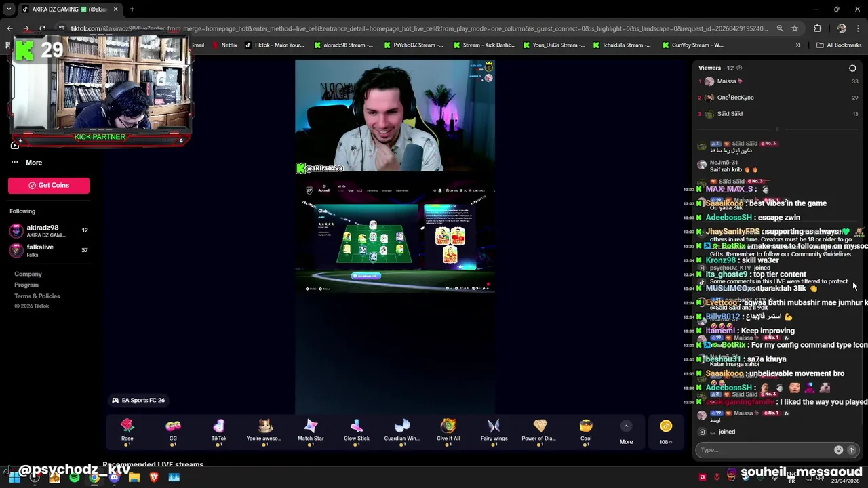
Task: Open GunVoy Stream bookmark
Action: tap(692, 45)
